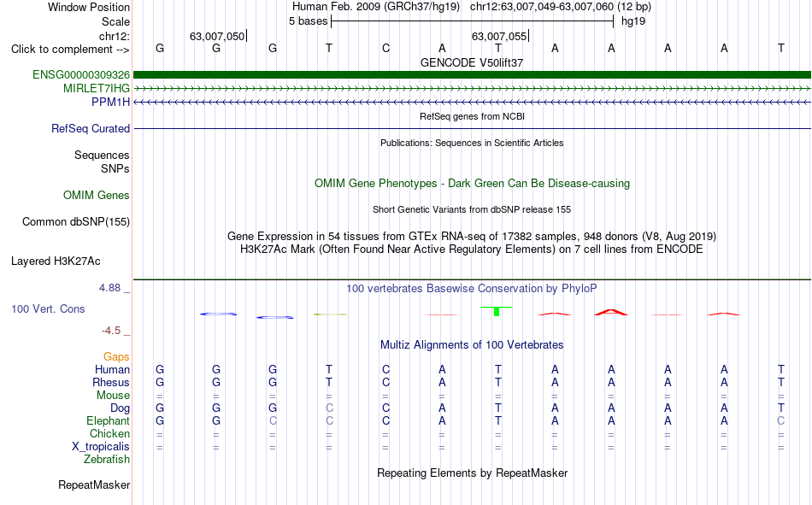Click 'Publications: Sequences in Scientific Articles' title

(x=472, y=143)
